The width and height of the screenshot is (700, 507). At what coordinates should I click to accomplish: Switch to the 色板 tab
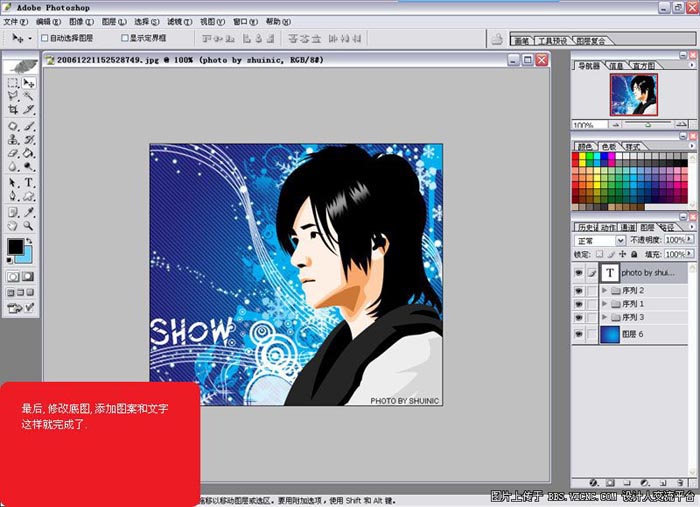[609, 146]
